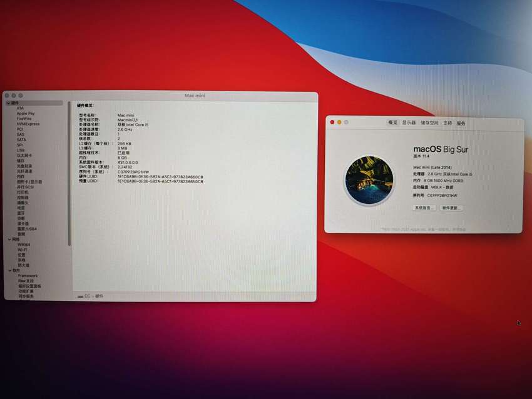
Task: Click the 硬件 UUID value
Action: point(160,176)
